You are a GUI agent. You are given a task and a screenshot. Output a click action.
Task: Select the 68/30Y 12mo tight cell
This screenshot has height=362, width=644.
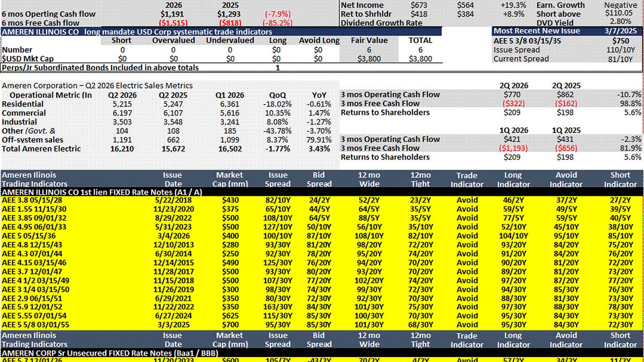tap(420, 324)
